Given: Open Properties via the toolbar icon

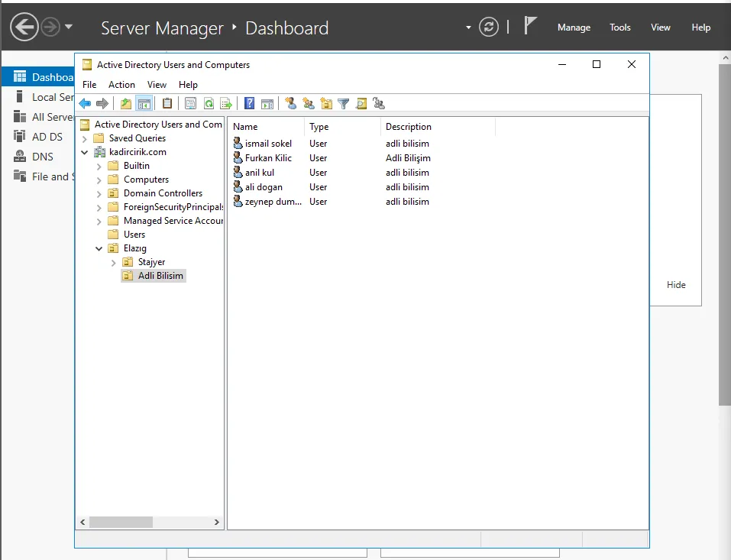Looking at the screenshot, I should (x=190, y=103).
